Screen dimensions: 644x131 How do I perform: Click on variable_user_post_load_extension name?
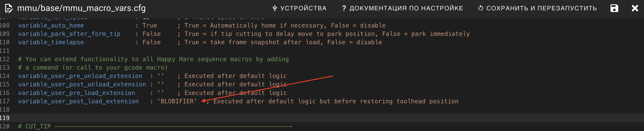pyautogui.click(x=78, y=101)
